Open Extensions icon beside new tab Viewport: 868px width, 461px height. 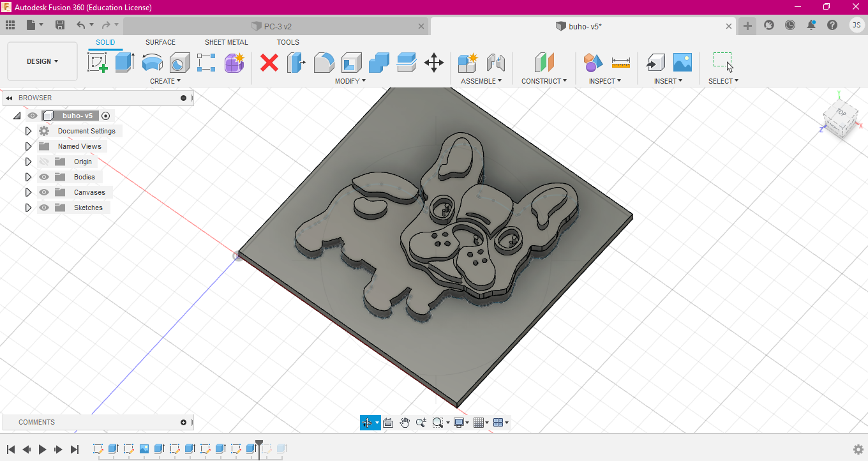(769, 26)
